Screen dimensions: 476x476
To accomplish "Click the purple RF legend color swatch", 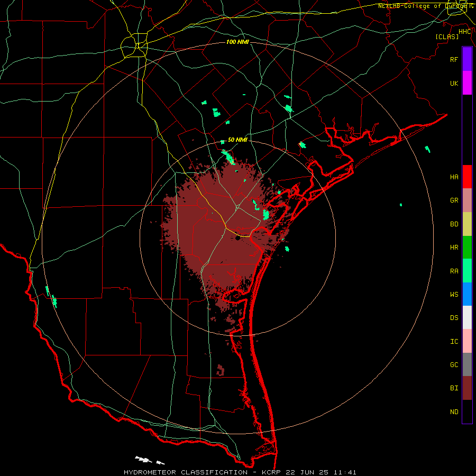I will click(x=467, y=59).
